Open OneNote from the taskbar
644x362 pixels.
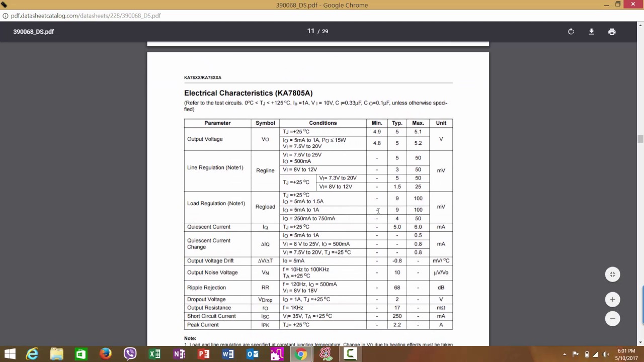tap(179, 354)
